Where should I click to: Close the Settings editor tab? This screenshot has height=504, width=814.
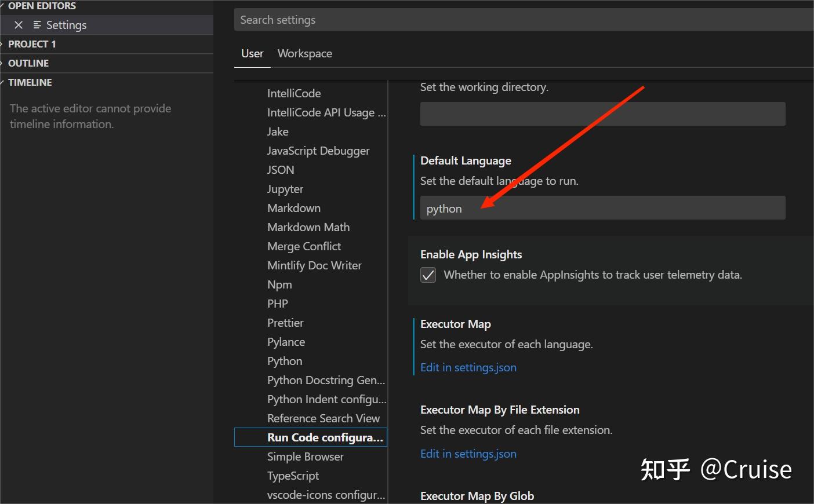pos(18,25)
